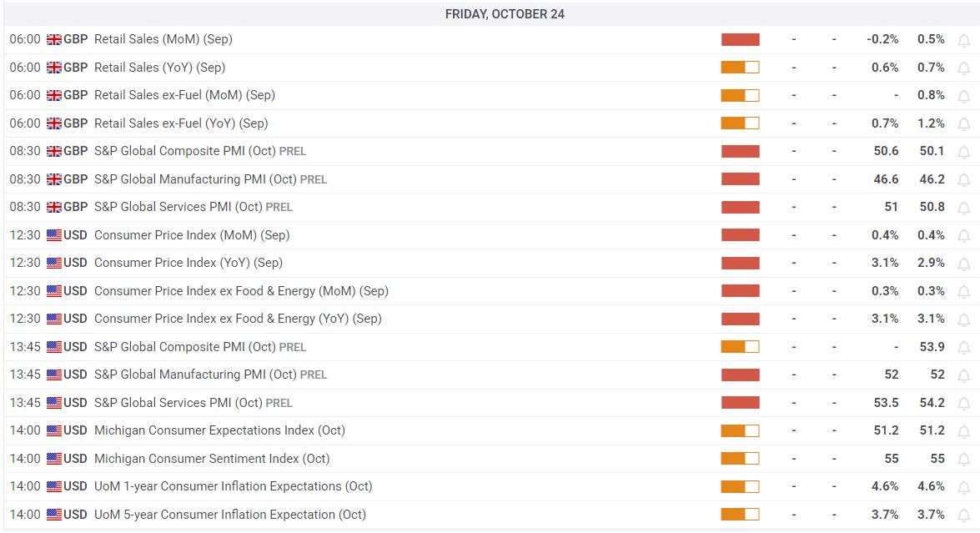The height and width of the screenshot is (533, 980).
Task: Click bell for S&P Global Services PMI USD
Action: click(963, 404)
